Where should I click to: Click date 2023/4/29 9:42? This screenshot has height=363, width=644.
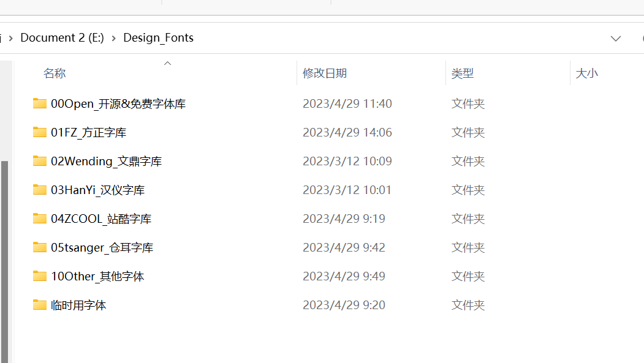click(344, 247)
